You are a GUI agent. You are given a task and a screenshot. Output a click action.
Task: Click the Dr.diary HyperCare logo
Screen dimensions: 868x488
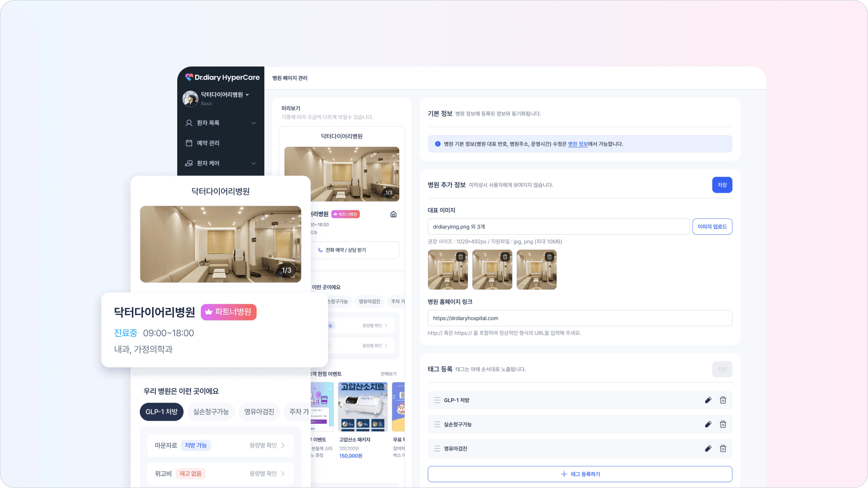pyautogui.click(x=222, y=77)
